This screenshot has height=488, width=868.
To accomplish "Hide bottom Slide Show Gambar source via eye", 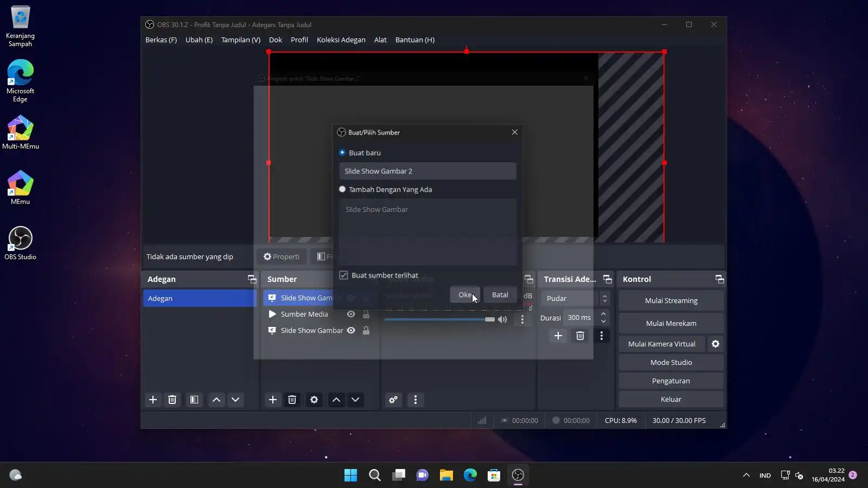I will 351,330.
